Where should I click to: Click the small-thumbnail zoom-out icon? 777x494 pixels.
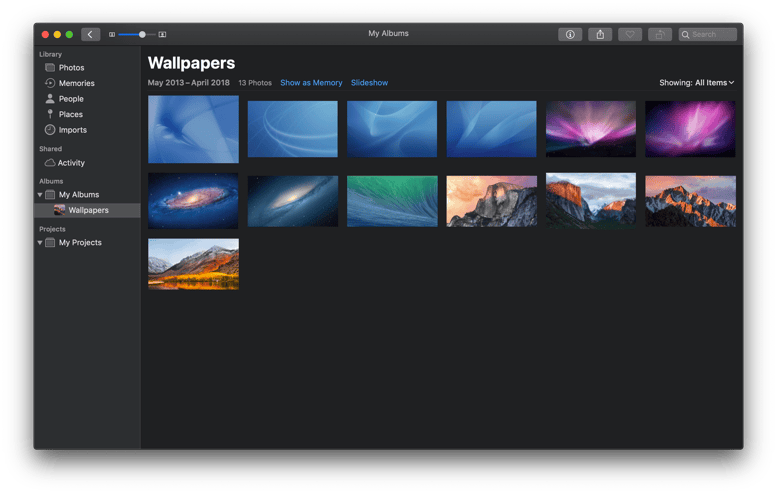coord(112,35)
